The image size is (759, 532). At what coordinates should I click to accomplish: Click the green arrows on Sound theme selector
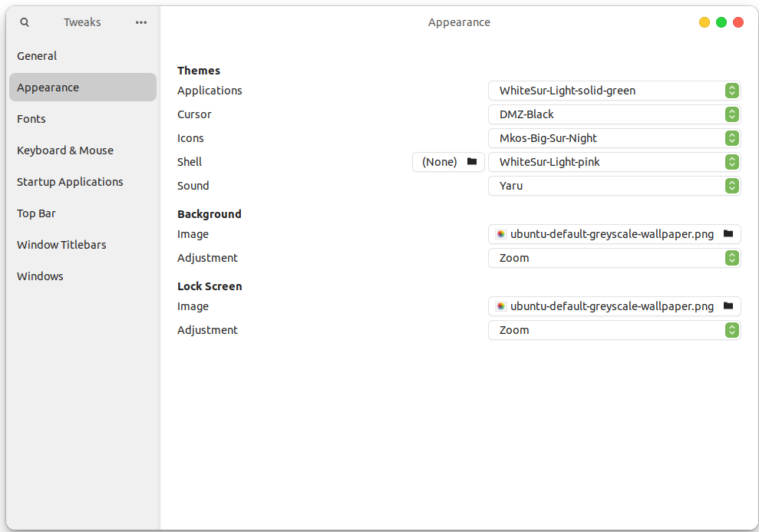[732, 186]
